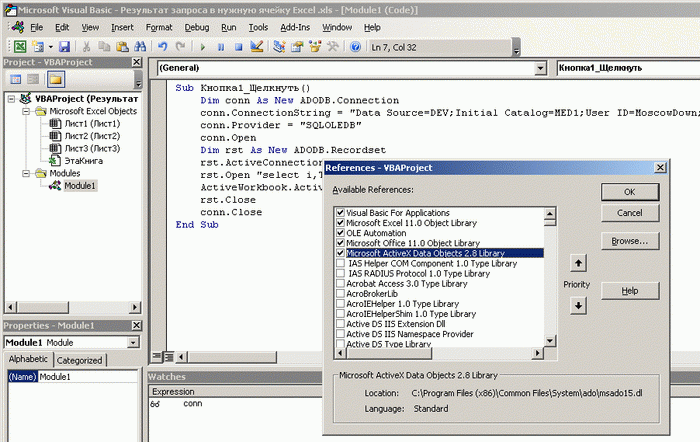Click Cancel in References dialog

[x=629, y=213]
